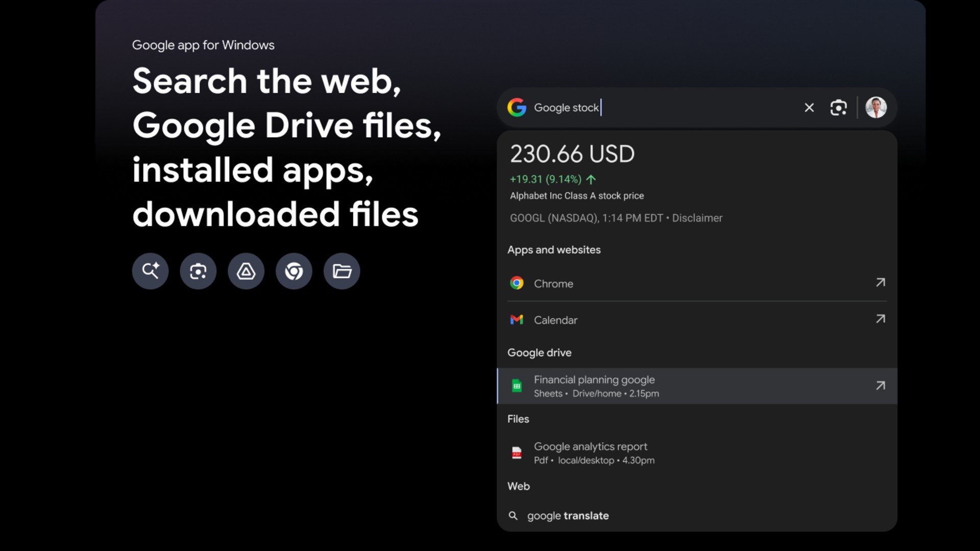Open the Google Drive shortcut icon
Image resolution: width=980 pixels, height=551 pixels.
246,271
